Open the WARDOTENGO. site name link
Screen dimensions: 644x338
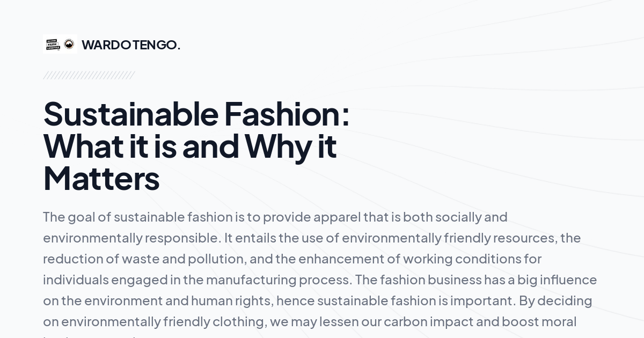coord(130,45)
